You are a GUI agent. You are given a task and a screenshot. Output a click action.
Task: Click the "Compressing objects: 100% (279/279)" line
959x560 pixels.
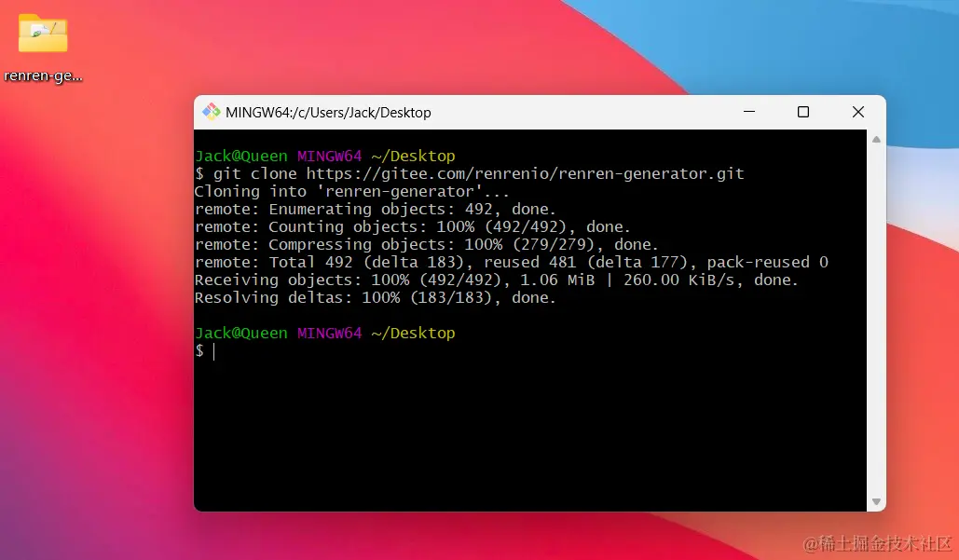426,244
